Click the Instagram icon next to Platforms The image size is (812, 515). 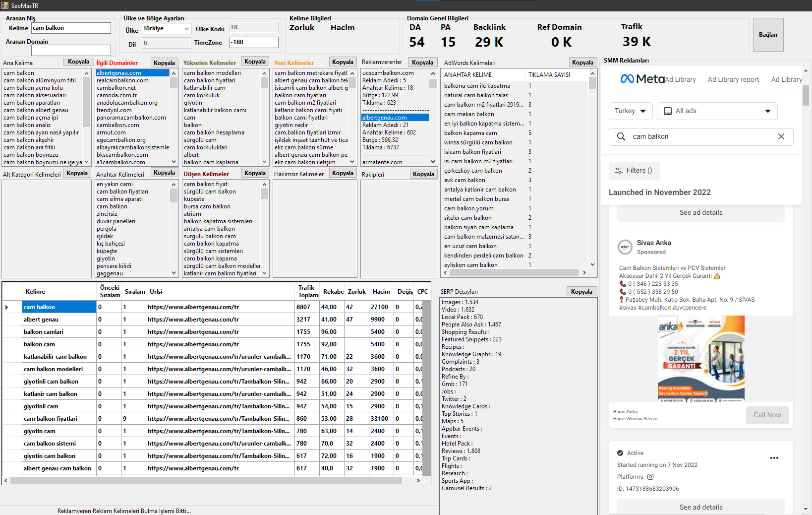[x=650, y=477]
